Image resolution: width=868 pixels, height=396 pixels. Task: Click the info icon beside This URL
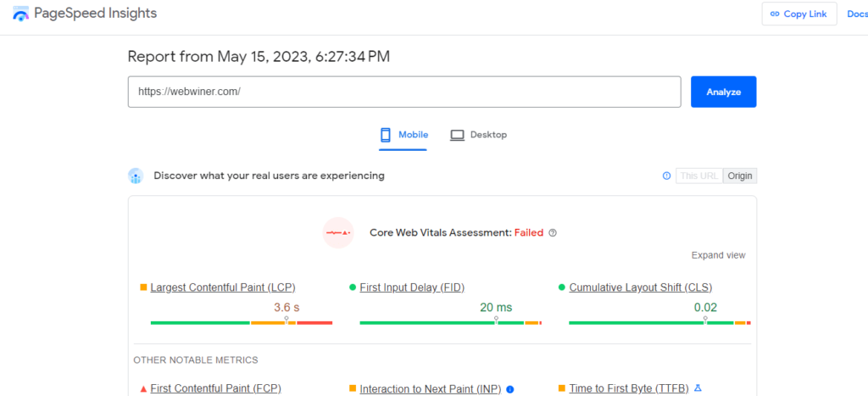(x=666, y=176)
